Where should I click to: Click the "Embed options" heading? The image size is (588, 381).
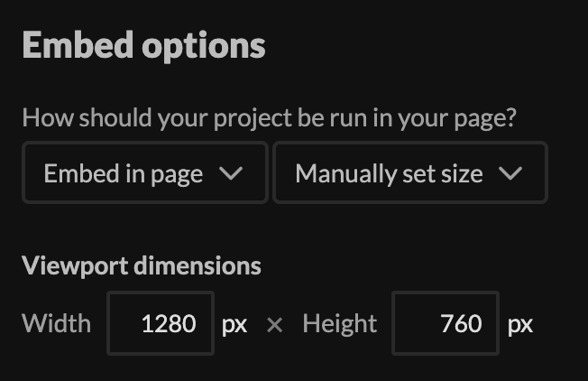[x=143, y=44]
